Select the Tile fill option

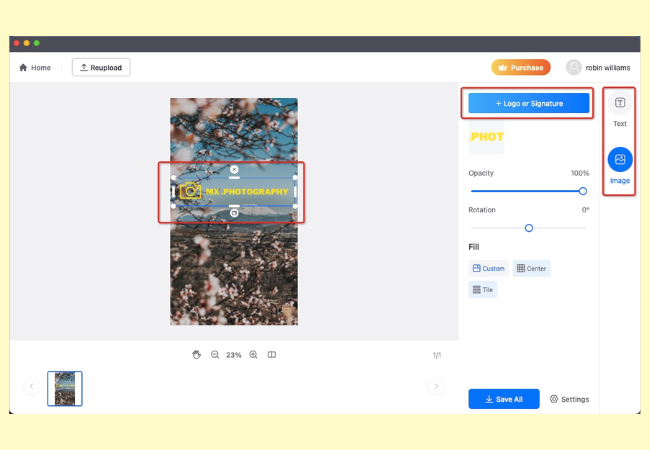483,290
